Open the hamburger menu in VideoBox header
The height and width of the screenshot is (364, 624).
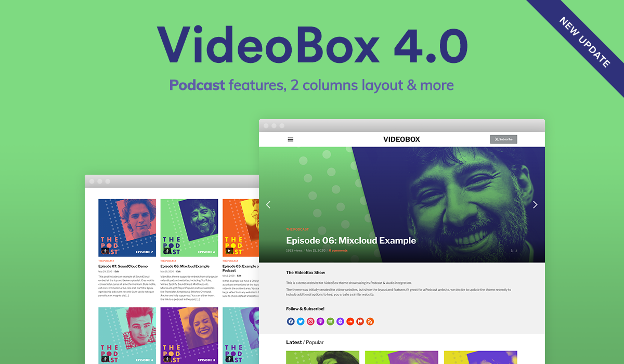point(291,139)
